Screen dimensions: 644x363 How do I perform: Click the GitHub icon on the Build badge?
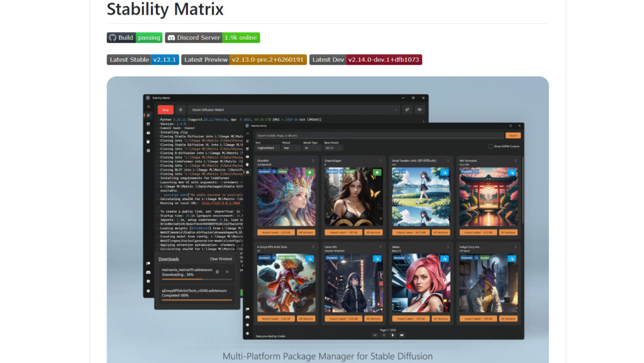coord(112,38)
